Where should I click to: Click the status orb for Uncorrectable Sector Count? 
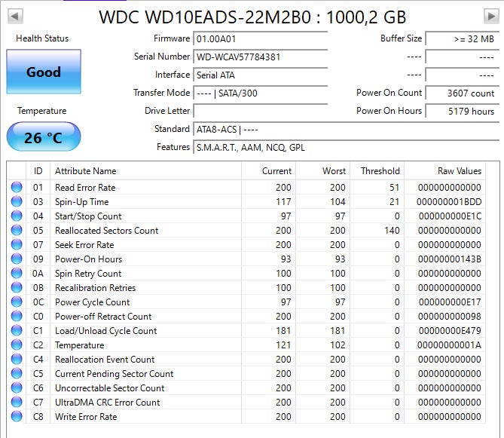coord(17,387)
